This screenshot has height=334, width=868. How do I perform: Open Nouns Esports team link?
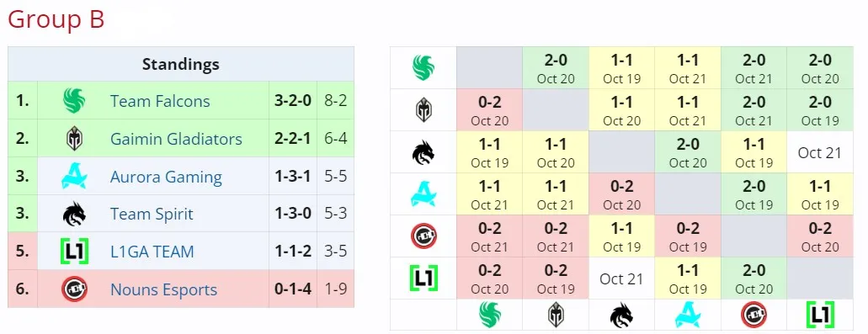164,289
